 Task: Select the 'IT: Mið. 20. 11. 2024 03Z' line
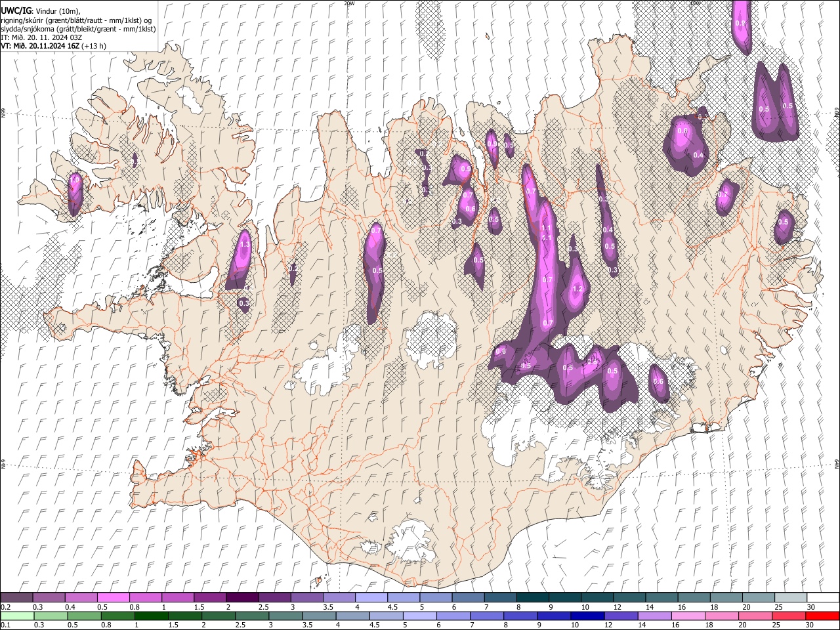pyautogui.click(x=41, y=37)
